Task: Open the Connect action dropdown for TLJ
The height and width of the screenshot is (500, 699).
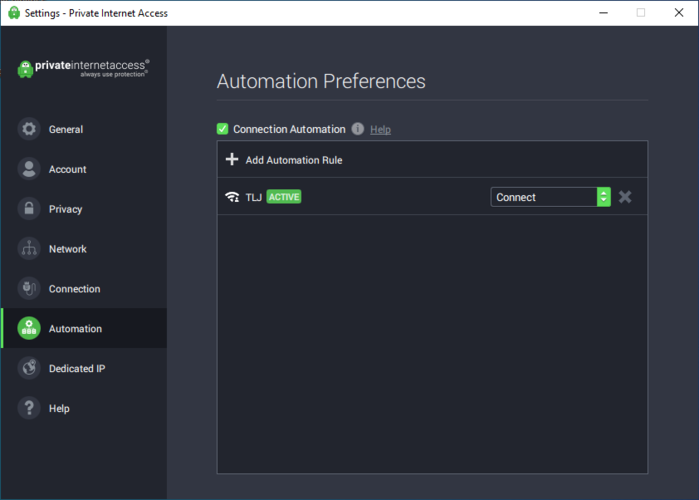Action: [x=551, y=197]
